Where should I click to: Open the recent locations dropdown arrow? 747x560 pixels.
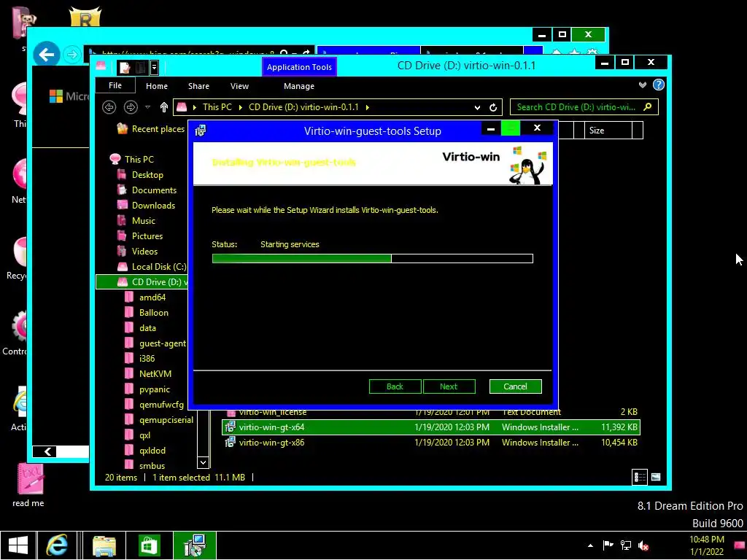coord(147,107)
